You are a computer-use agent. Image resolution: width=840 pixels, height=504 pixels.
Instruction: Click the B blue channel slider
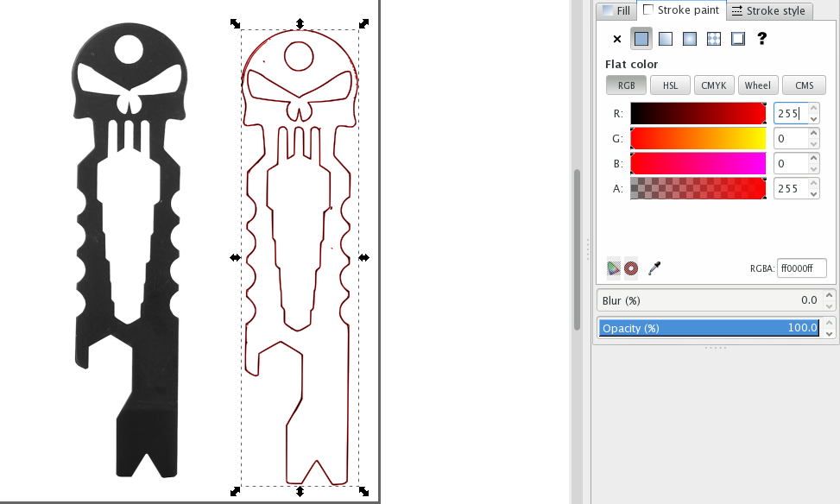[698, 163]
